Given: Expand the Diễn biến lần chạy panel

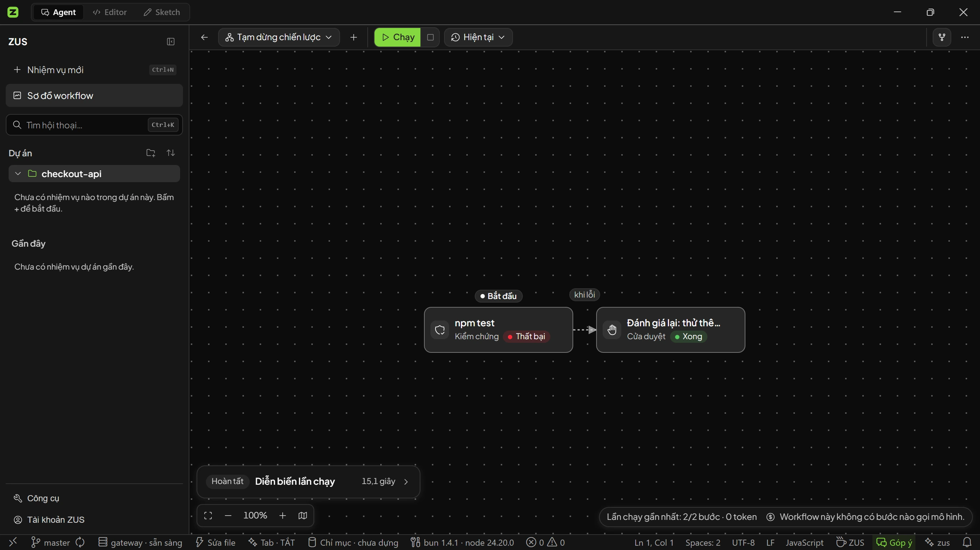Looking at the screenshot, I should pos(308,482).
